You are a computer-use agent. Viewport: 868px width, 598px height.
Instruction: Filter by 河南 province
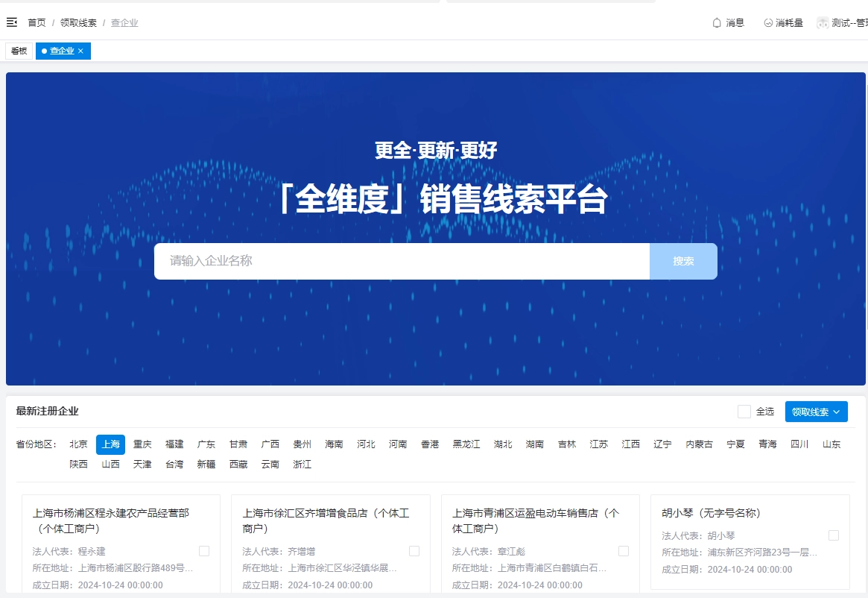(x=398, y=444)
